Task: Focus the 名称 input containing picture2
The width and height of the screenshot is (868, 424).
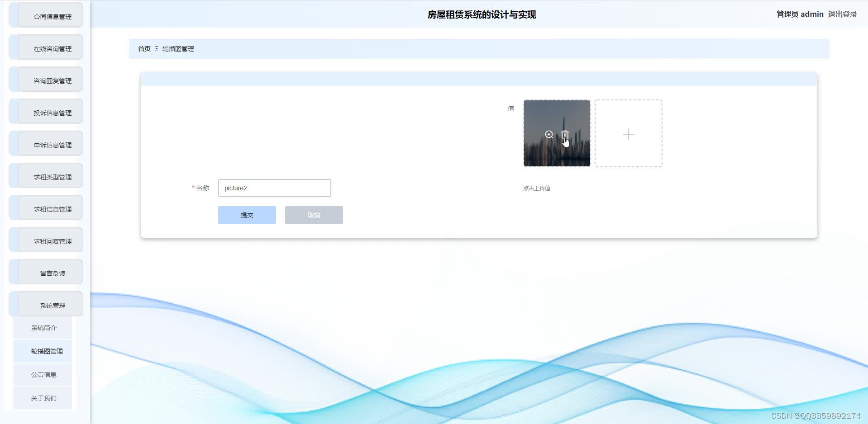Action: click(x=275, y=188)
